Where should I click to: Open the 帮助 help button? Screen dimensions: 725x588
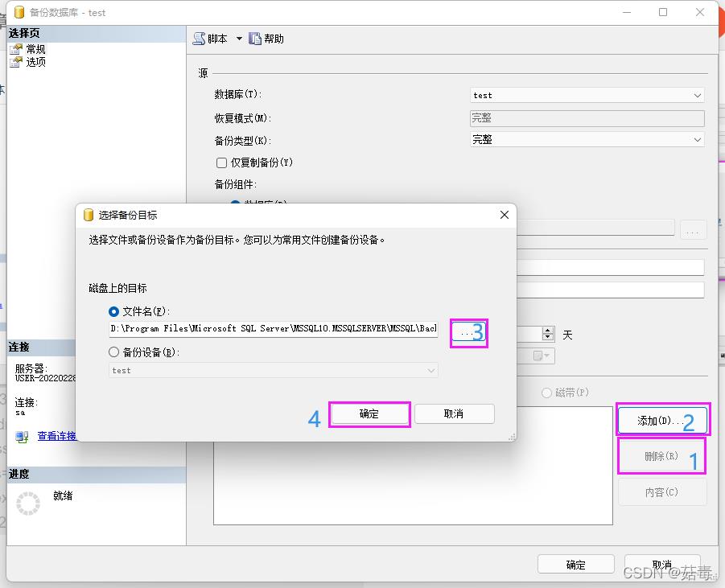click(x=266, y=39)
